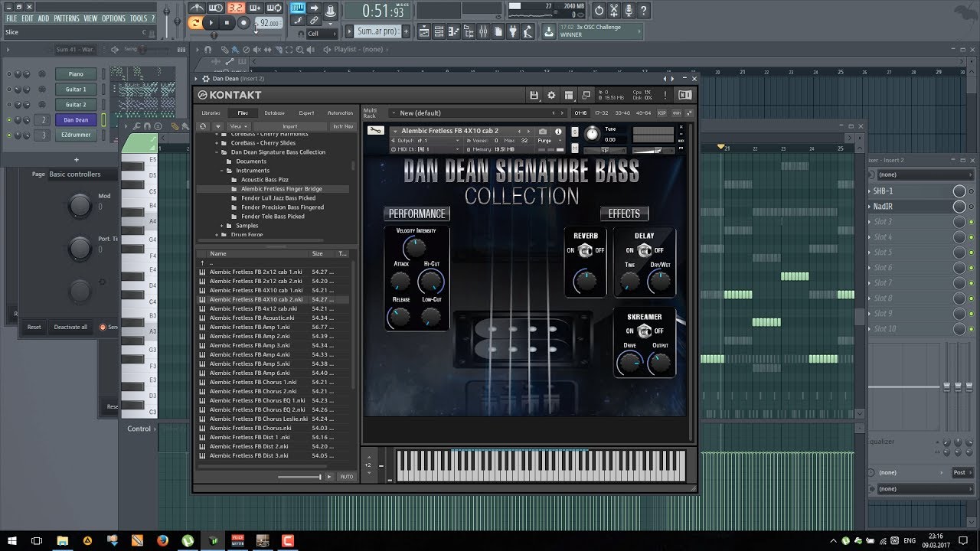Open the help question mark icon
Viewport: 980px width, 551px height.
pyautogui.click(x=644, y=10)
